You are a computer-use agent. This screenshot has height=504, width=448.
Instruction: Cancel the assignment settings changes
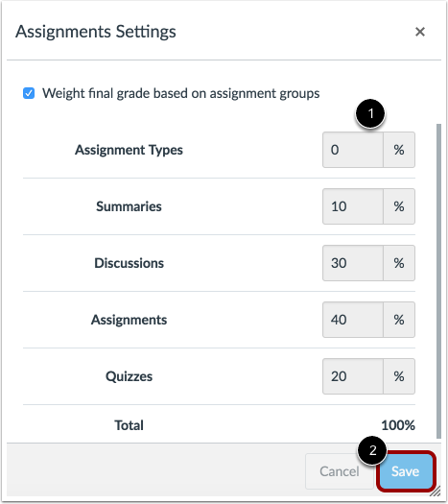(x=340, y=471)
